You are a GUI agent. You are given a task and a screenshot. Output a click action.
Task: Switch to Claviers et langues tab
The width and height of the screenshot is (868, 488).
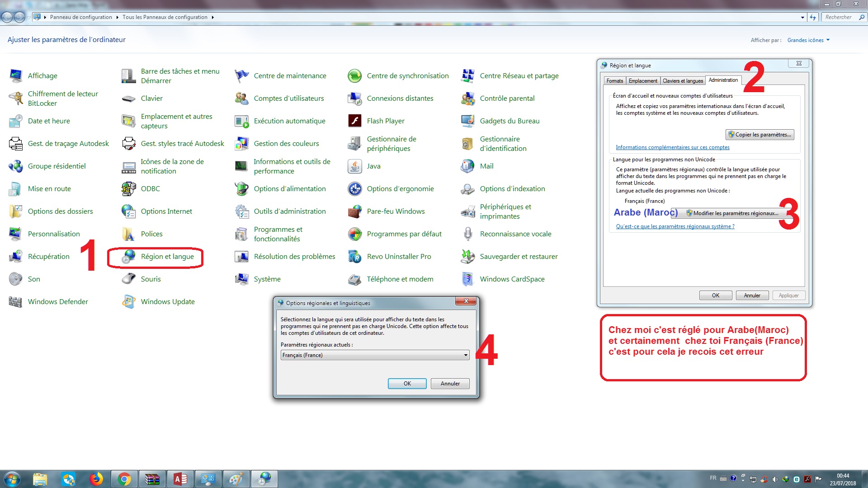tap(681, 80)
